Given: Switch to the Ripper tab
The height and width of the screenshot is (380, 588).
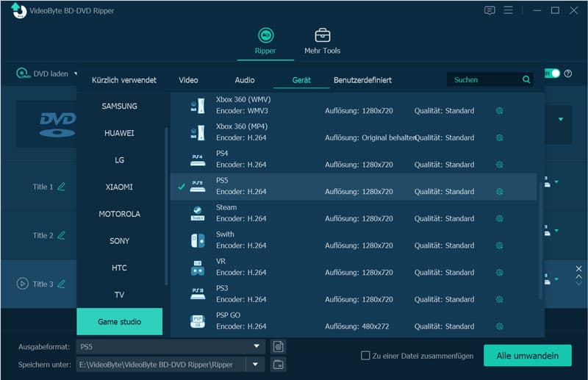Looking at the screenshot, I should click(265, 42).
